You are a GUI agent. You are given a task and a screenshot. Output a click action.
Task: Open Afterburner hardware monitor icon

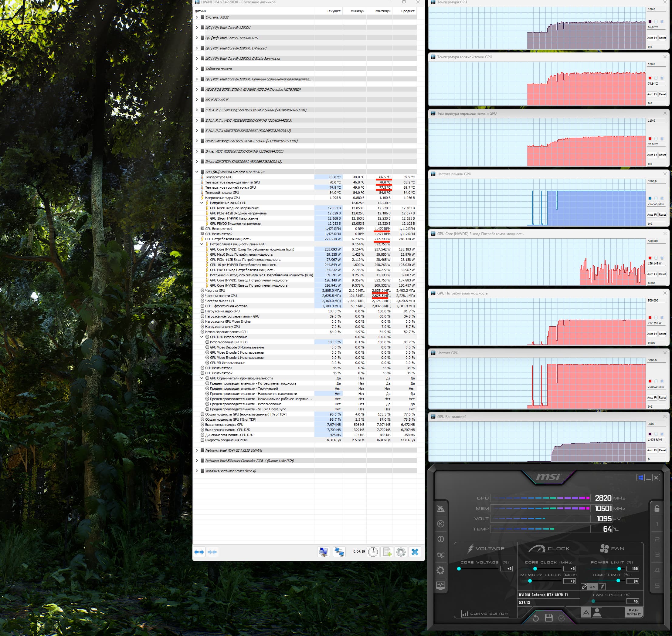point(440,585)
